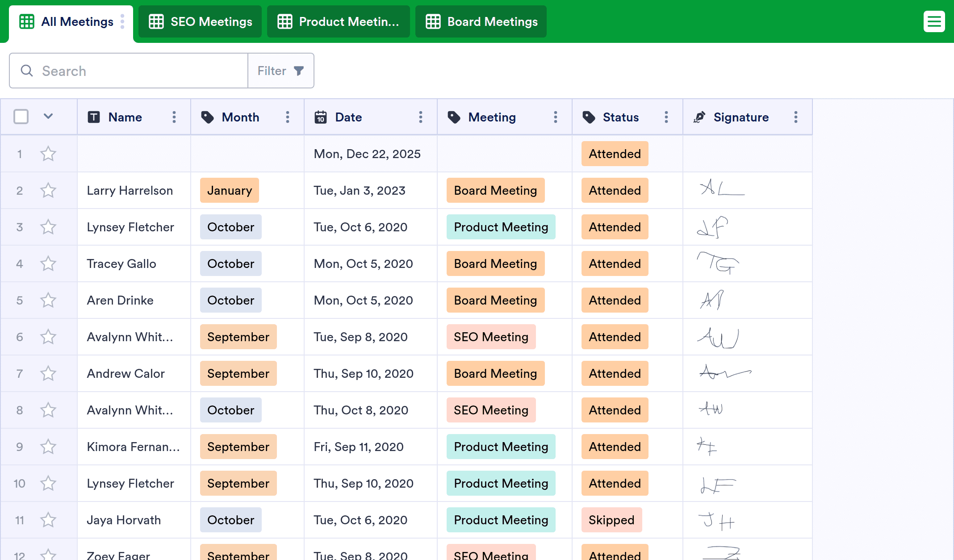Open the Month column options menu
The width and height of the screenshot is (954, 560).
point(287,117)
